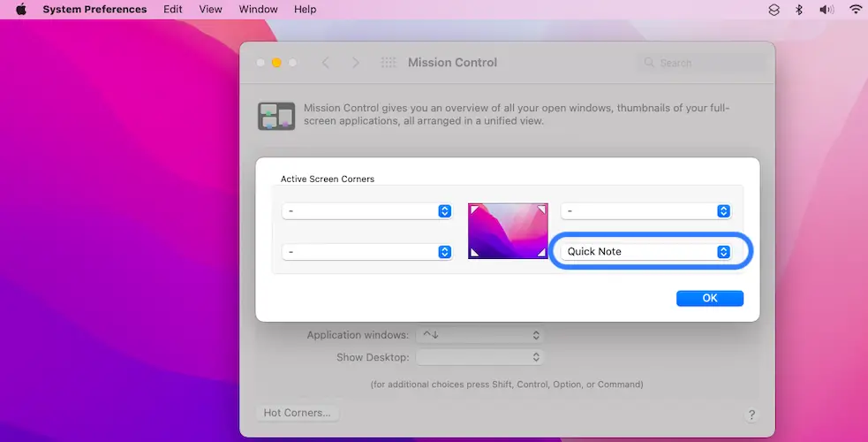Screen dimensions: 868x442
Task: Click the desktop preview thumbnail
Action: coord(508,231)
